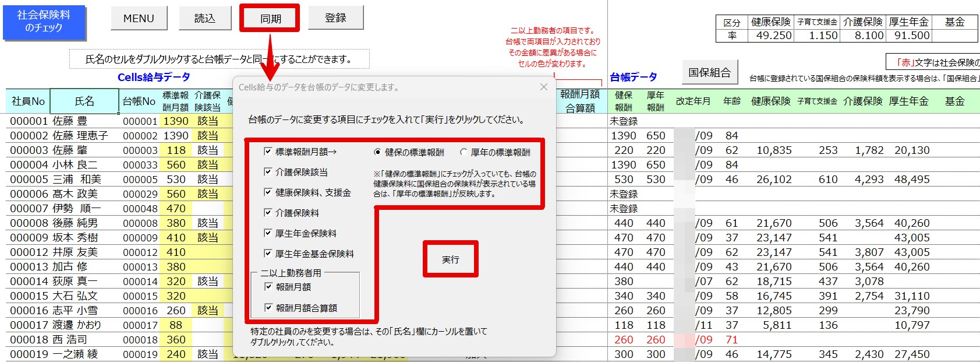Toggle the 介護保険該当 checkbox
Viewport: 980px width, 362px height.
click(268, 172)
